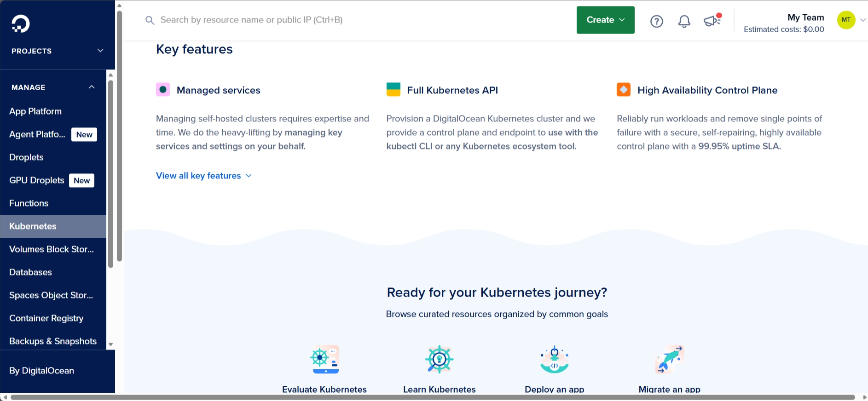Click the Estimated costs: $0.00 text
Image resolution: width=868 pixels, height=401 pixels.
point(784,29)
